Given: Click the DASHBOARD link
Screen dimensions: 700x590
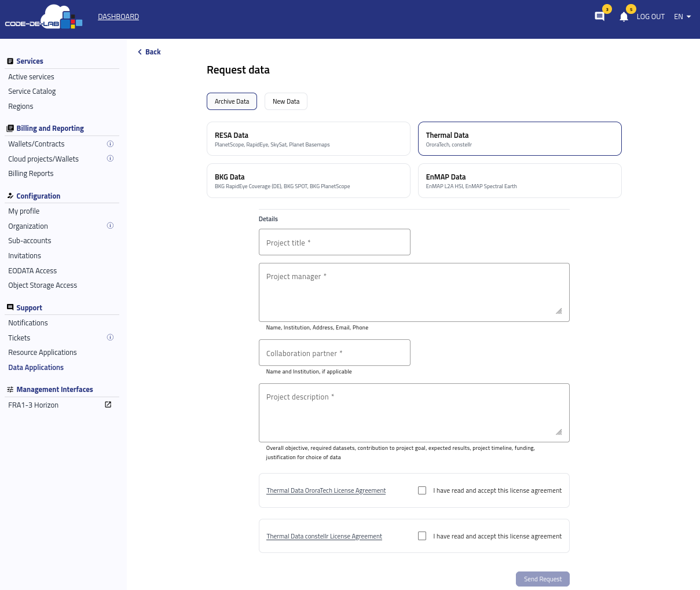Looking at the screenshot, I should (x=118, y=17).
